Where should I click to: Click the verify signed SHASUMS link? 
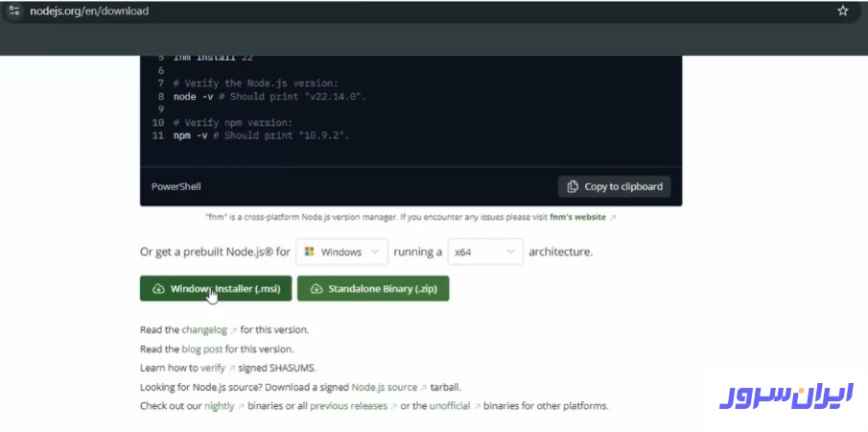tap(212, 368)
